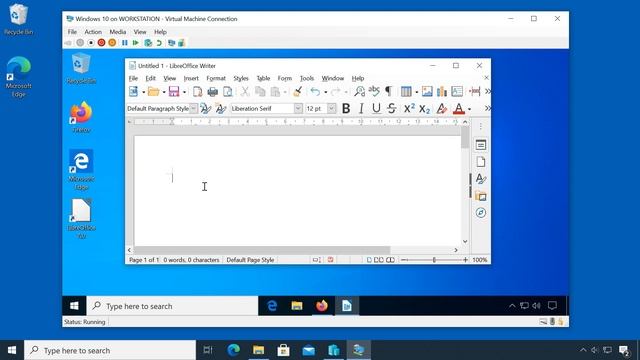This screenshot has width=640, height=360.
Task: Expand the Liberation Serif font name dropdown
Action: click(x=298, y=109)
